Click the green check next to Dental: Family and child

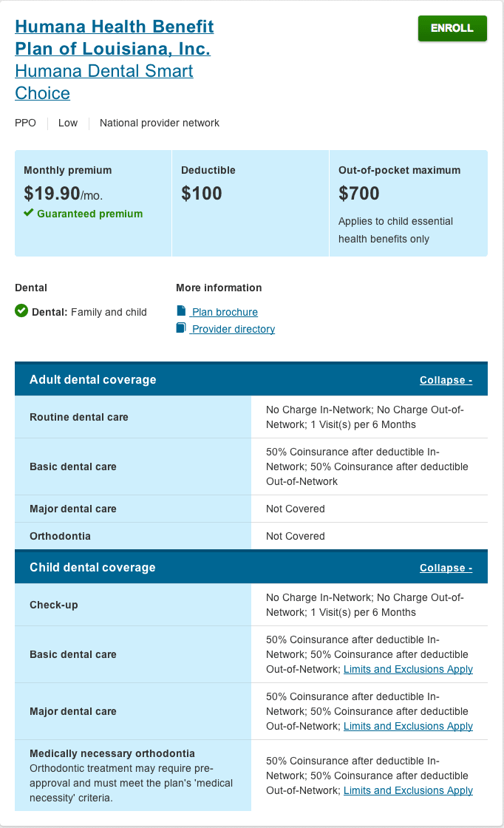[x=21, y=311]
